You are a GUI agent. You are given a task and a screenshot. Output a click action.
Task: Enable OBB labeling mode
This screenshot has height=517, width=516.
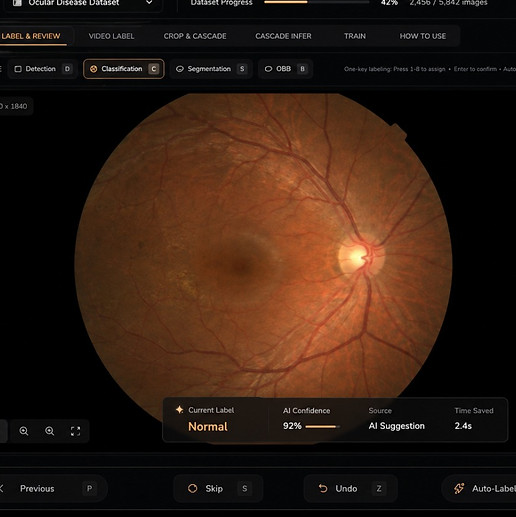[285, 69]
